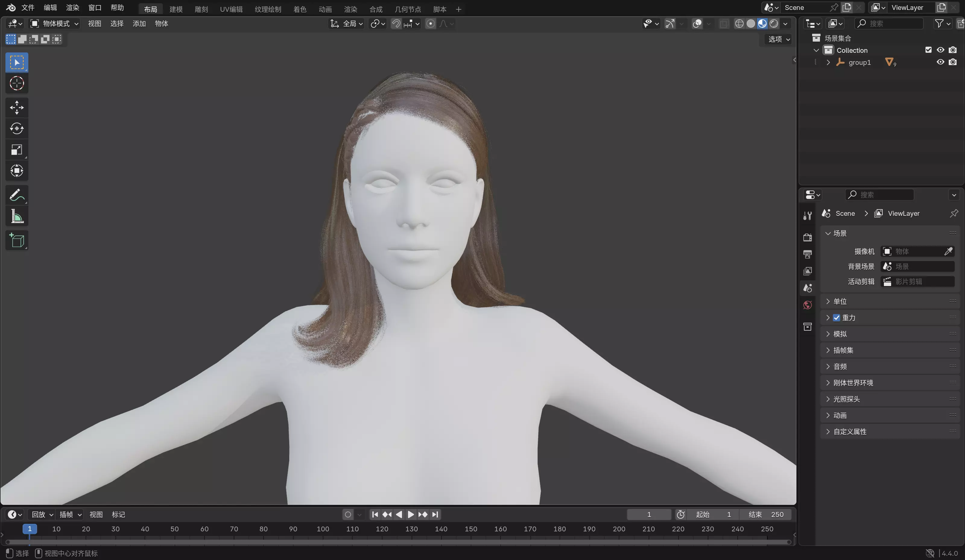Hide Collection in viewport

click(940, 50)
